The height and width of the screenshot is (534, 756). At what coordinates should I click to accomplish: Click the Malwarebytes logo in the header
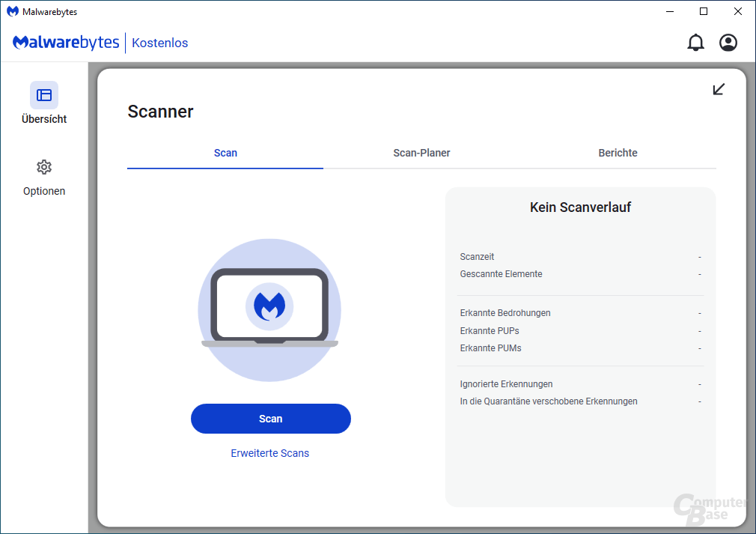click(x=66, y=43)
